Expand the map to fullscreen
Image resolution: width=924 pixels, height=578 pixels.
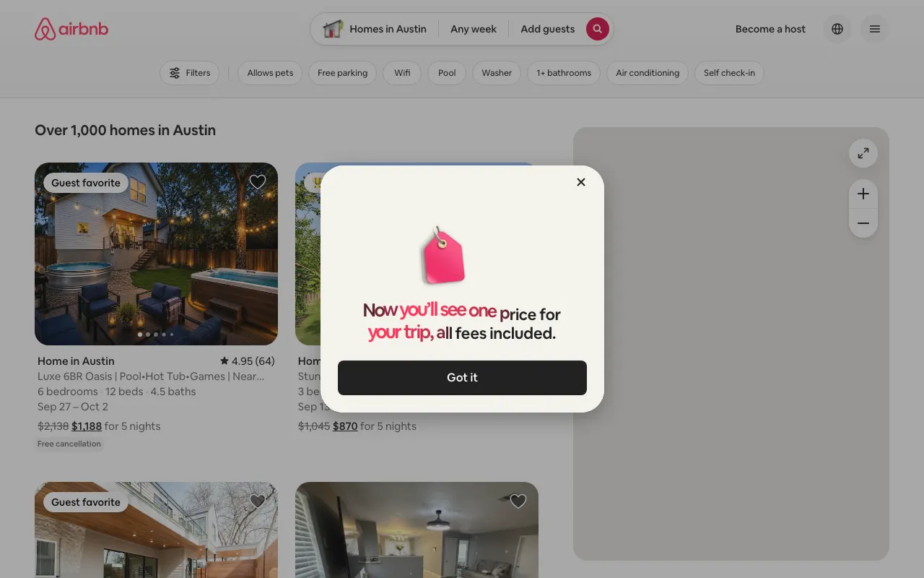(863, 153)
